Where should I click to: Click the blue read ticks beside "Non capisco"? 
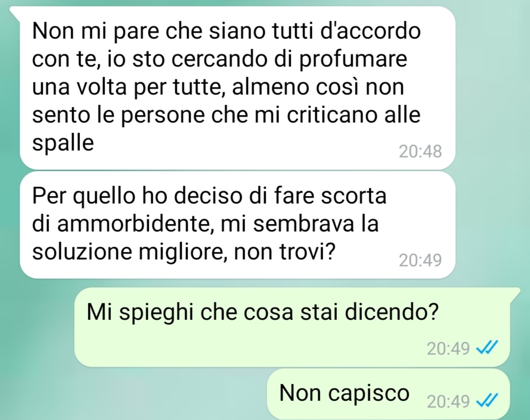(x=487, y=401)
